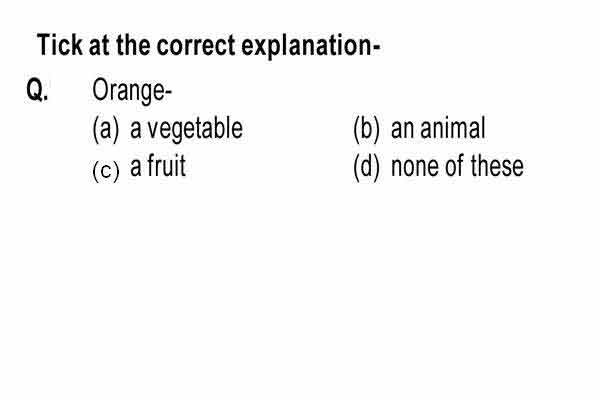
Task: Click the bold "Q." question marker
Action: coord(37,90)
